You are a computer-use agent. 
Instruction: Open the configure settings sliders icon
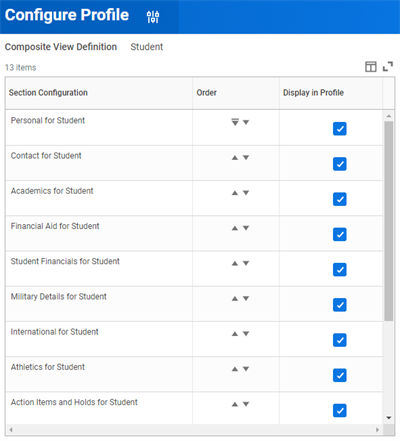[153, 17]
